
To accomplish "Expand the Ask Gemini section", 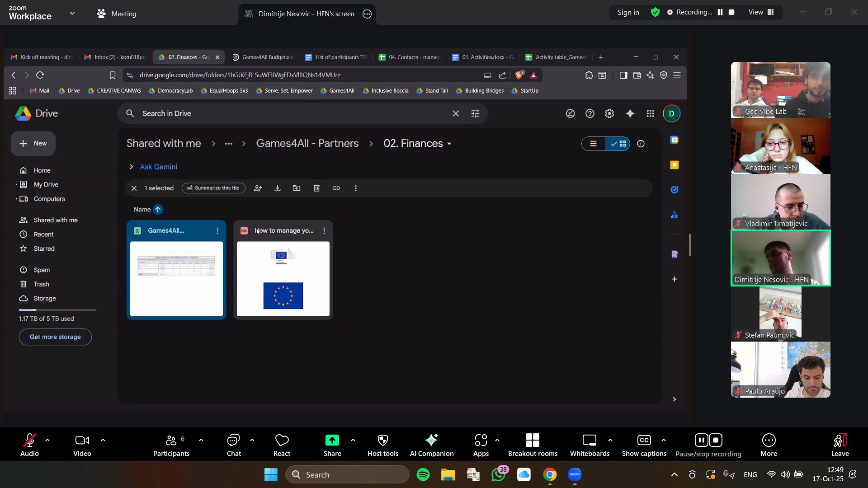I will coord(131,167).
